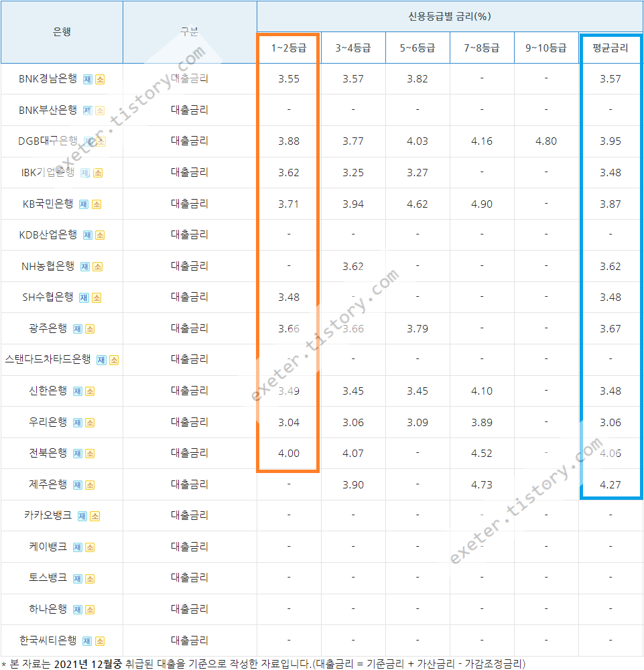The width and height of the screenshot is (644, 670).
Task: Click the 2021년 12월중 footnote text
Action: click(x=88, y=663)
